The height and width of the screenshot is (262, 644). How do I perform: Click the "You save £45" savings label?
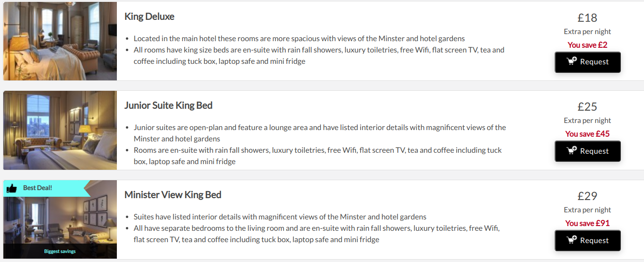click(x=587, y=134)
